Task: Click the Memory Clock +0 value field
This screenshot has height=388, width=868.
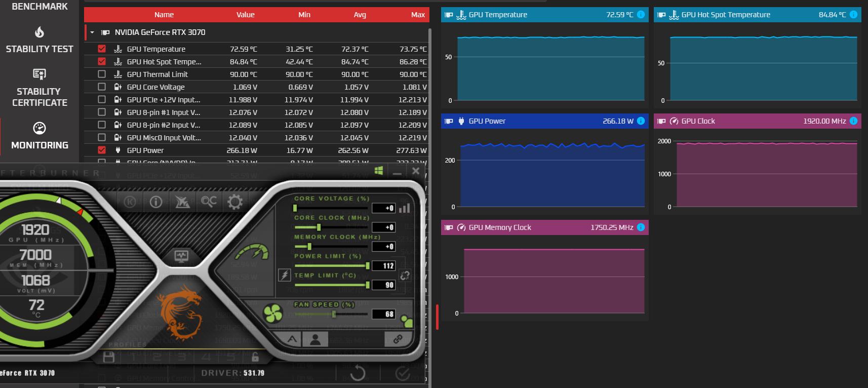Action: coord(383,247)
